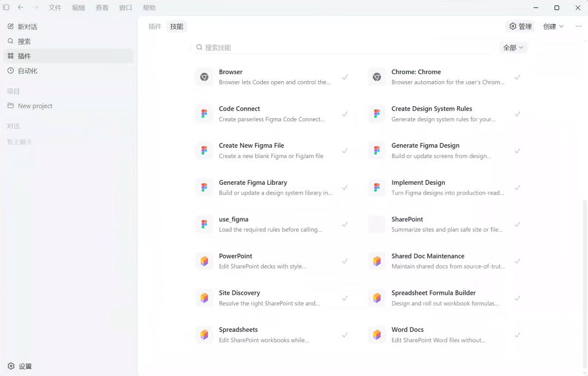Screen dimensions: 588x376
Task: Go back with the left arrow
Action: click(x=21, y=7)
